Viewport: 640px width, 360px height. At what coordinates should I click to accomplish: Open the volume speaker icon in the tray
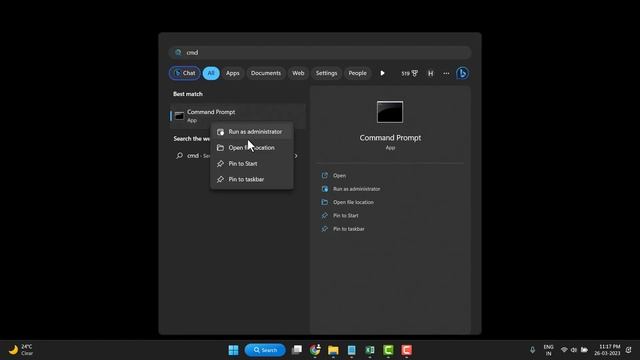coord(574,350)
